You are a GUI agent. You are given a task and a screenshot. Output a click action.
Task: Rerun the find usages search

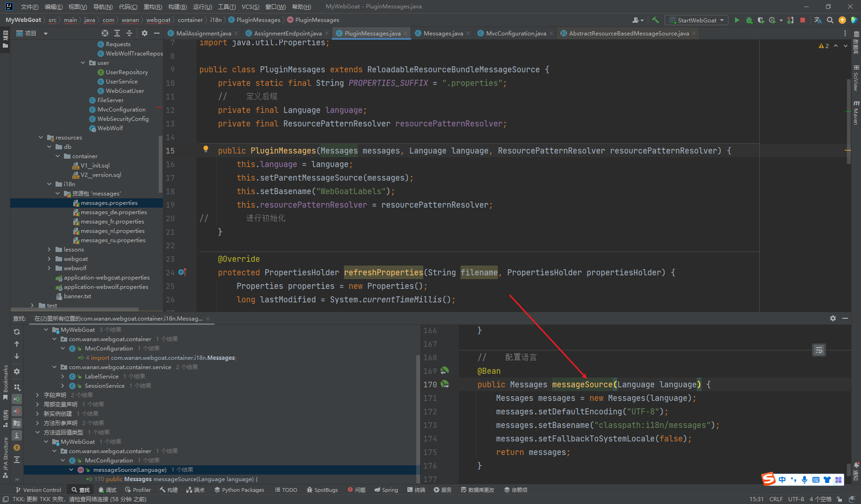click(x=17, y=332)
